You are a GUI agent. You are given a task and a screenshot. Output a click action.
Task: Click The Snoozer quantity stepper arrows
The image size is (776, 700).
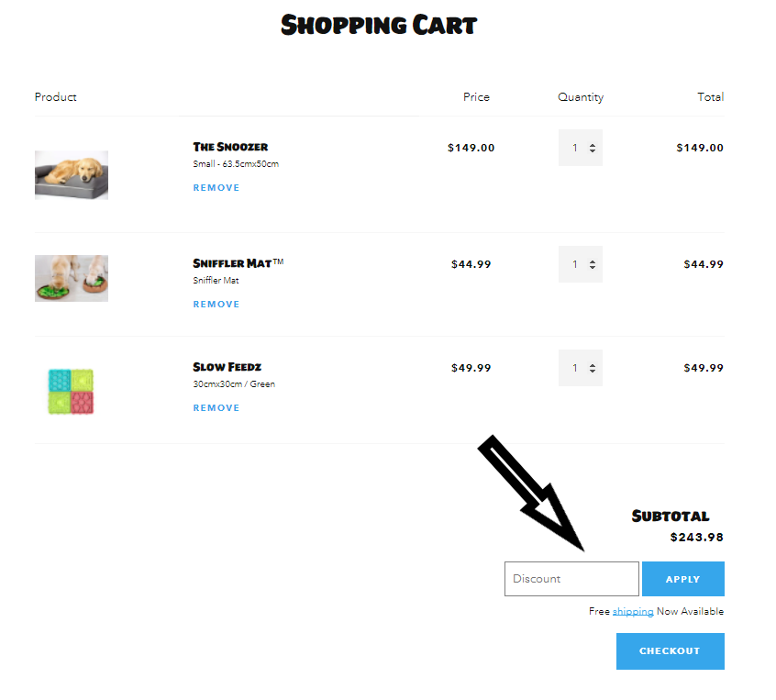593,148
